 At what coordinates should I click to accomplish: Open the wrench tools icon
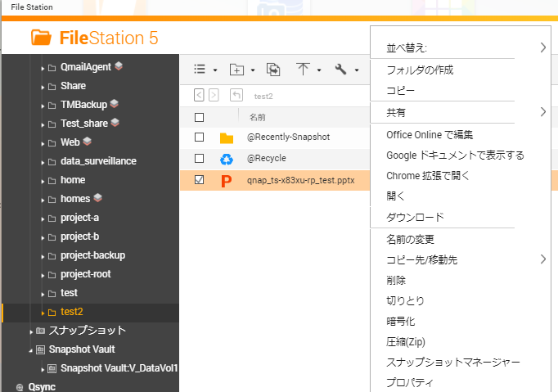pyautogui.click(x=341, y=70)
